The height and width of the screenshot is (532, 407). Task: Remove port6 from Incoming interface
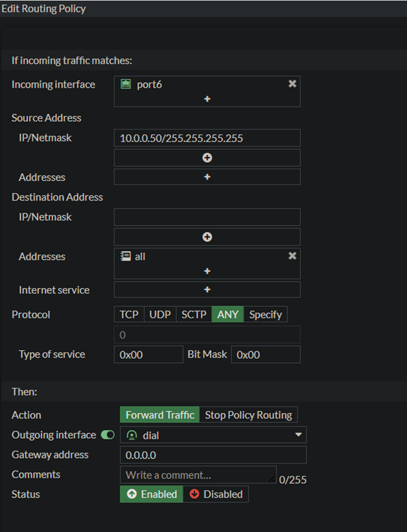pos(292,84)
